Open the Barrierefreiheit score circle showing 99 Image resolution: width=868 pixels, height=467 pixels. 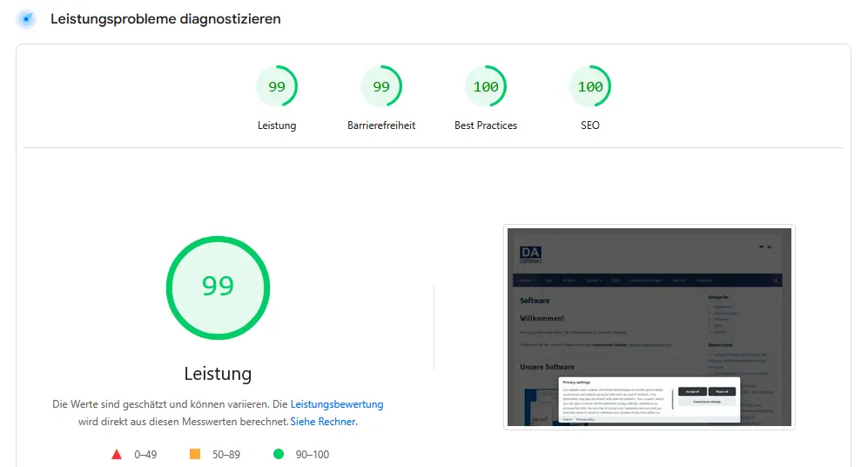[x=381, y=87]
